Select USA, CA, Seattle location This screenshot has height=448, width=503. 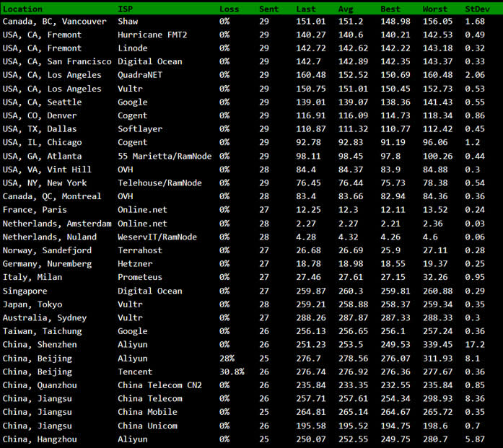pos(43,102)
